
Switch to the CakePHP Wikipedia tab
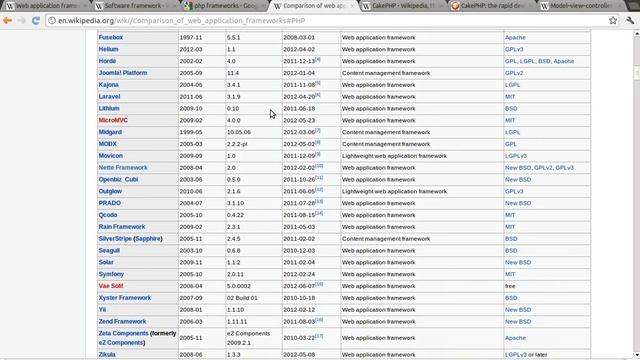tap(402, 6)
